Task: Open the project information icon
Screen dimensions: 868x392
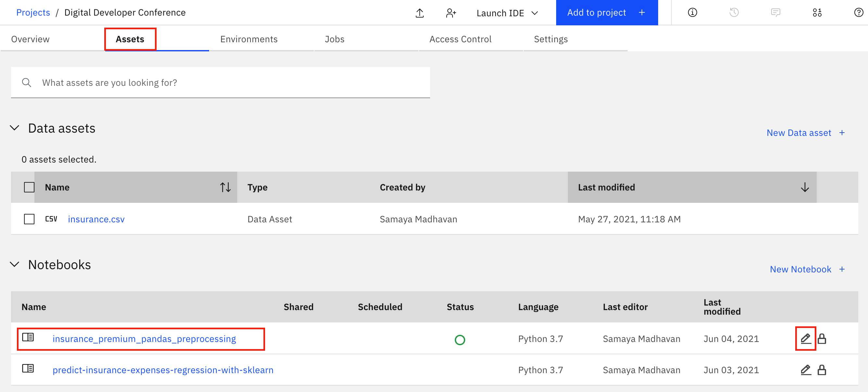Action: pos(692,12)
